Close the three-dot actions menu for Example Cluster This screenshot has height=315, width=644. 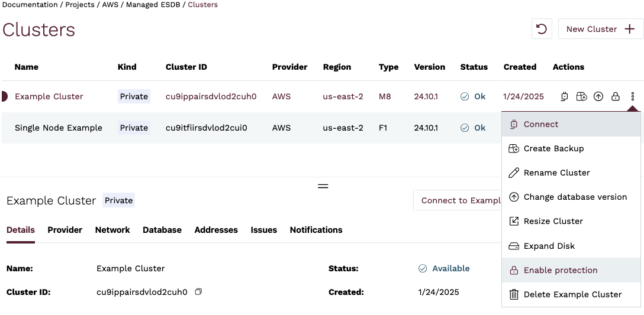633,96
